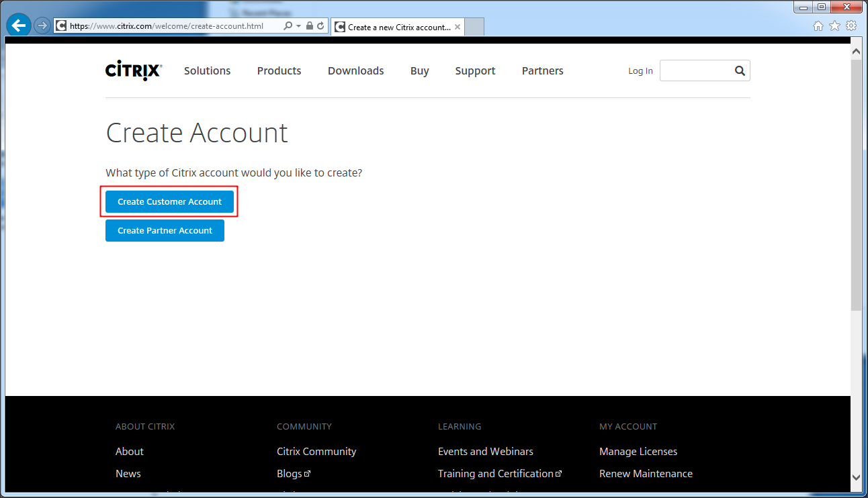868x498 pixels.
Task: Open the Products menu
Action: click(279, 70)
